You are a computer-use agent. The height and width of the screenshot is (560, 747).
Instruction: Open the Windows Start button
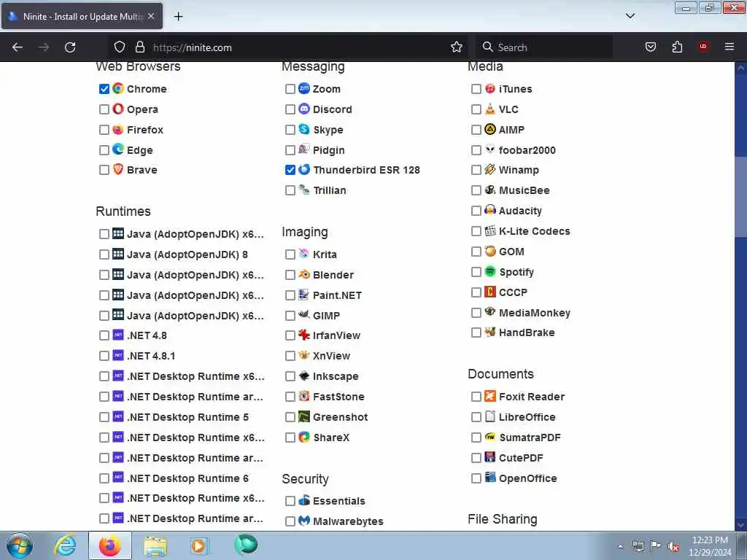20,545
